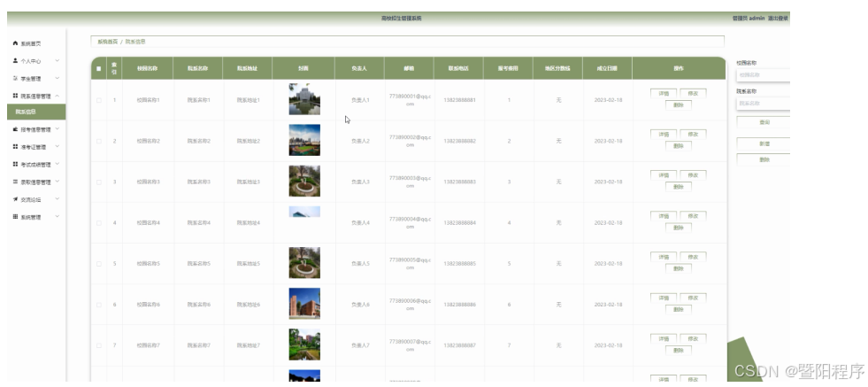The height and width of the screenshot is (387, 868).
Task: Click the email 773890003@qq.com
Action: pos(410,182)
